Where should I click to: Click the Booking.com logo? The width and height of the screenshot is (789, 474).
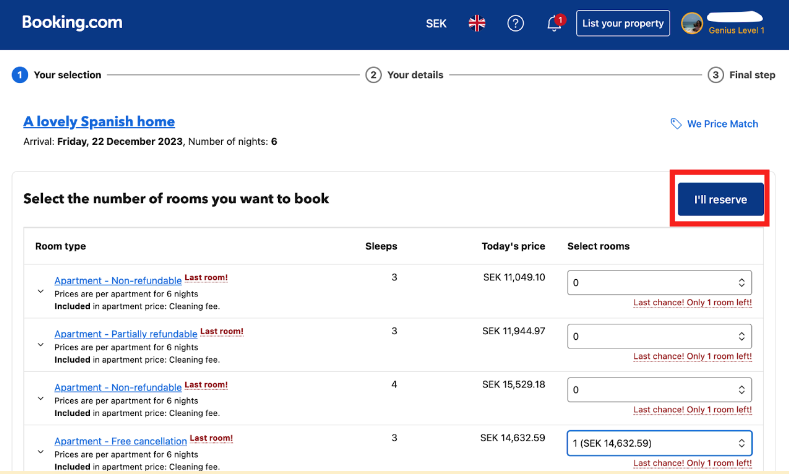72,22
